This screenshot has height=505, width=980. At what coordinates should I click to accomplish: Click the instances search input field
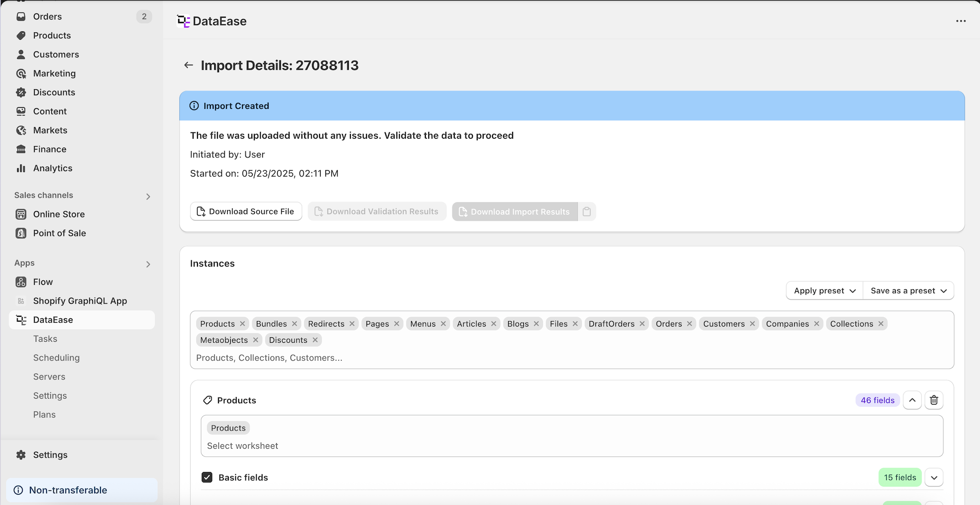(572, 358)
